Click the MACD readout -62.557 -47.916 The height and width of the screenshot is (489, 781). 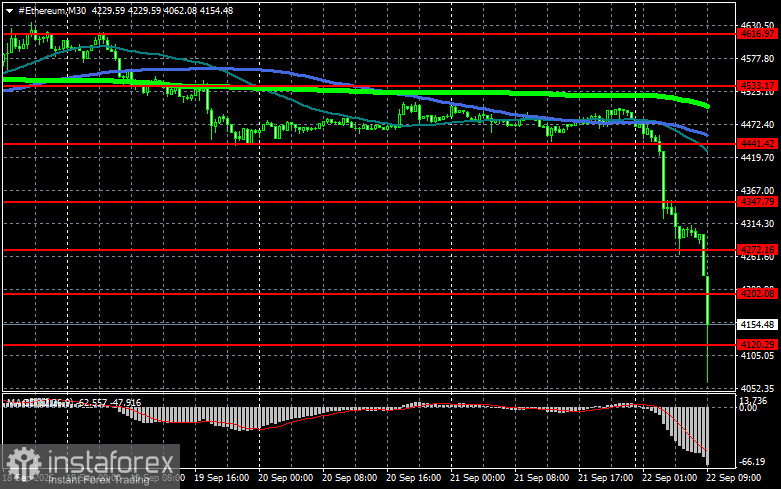(110, 402)
